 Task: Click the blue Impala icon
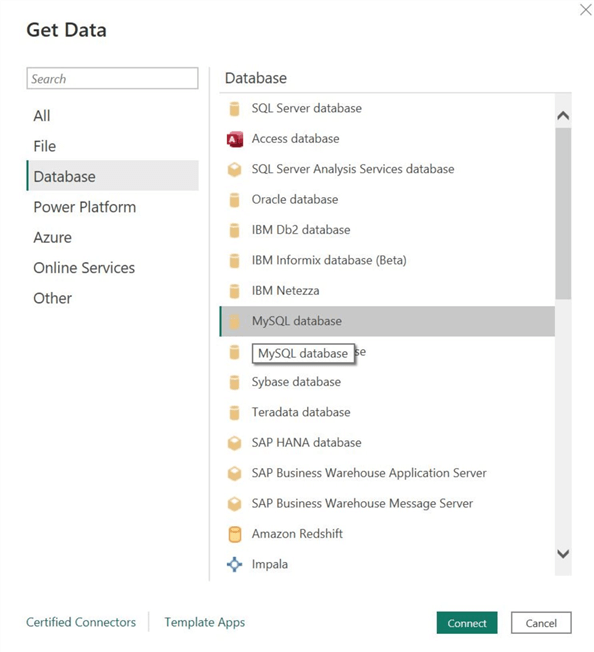pyautogui.click(x=234, y=564)
